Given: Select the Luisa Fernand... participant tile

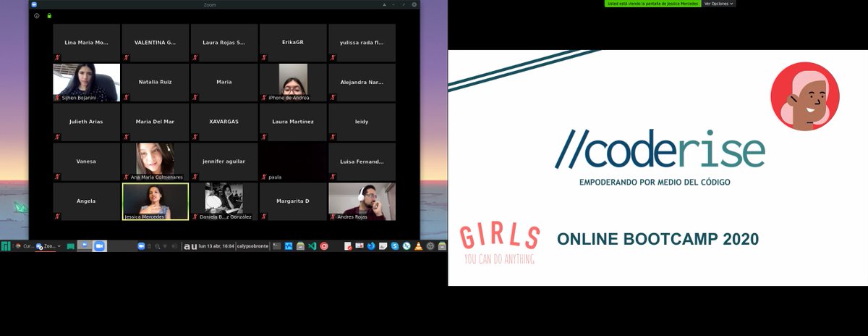Looking at the screenshot, I should click(362, 161).
